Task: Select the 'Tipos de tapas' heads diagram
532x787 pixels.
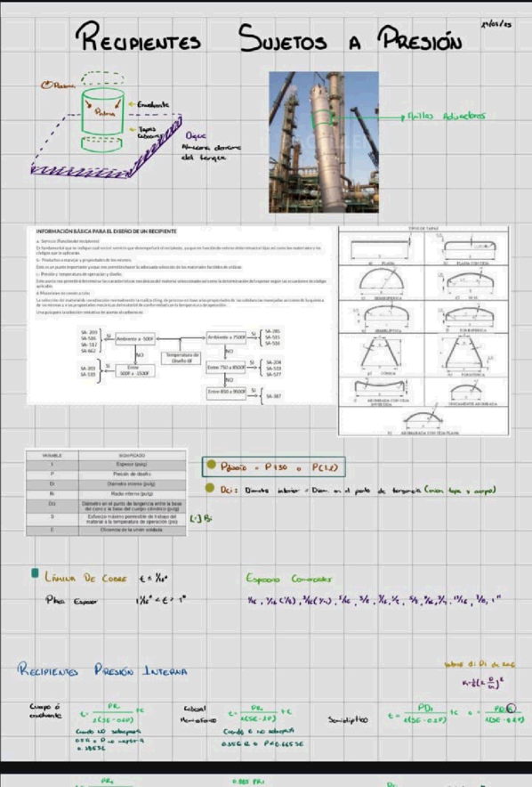Action: point(423,331)
